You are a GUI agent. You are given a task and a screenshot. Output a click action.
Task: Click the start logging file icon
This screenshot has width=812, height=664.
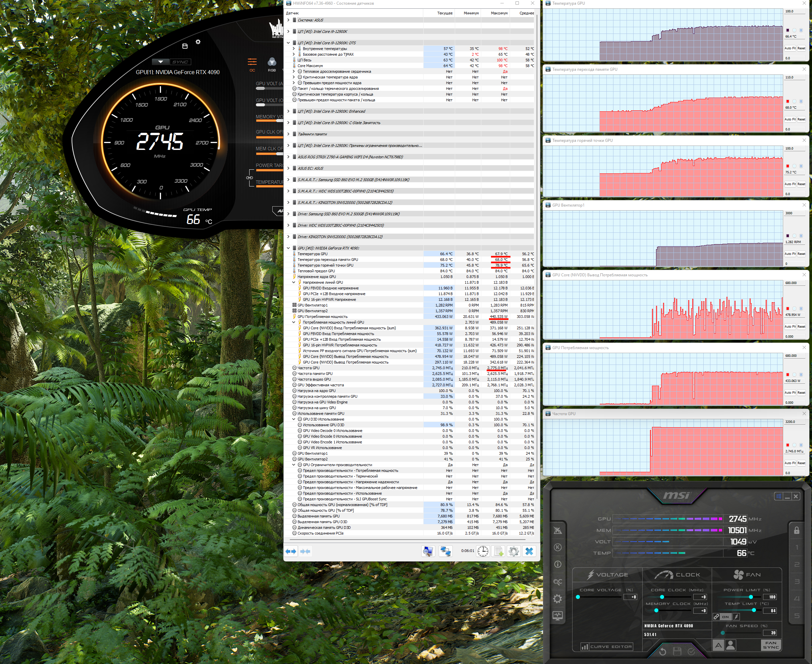click(x=498, y=551)
